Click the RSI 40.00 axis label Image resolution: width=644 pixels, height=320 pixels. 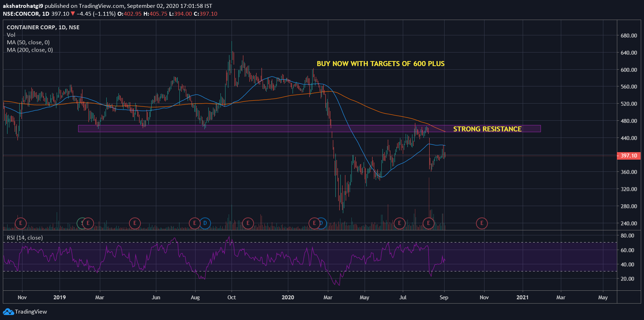(x=627, y=264)
